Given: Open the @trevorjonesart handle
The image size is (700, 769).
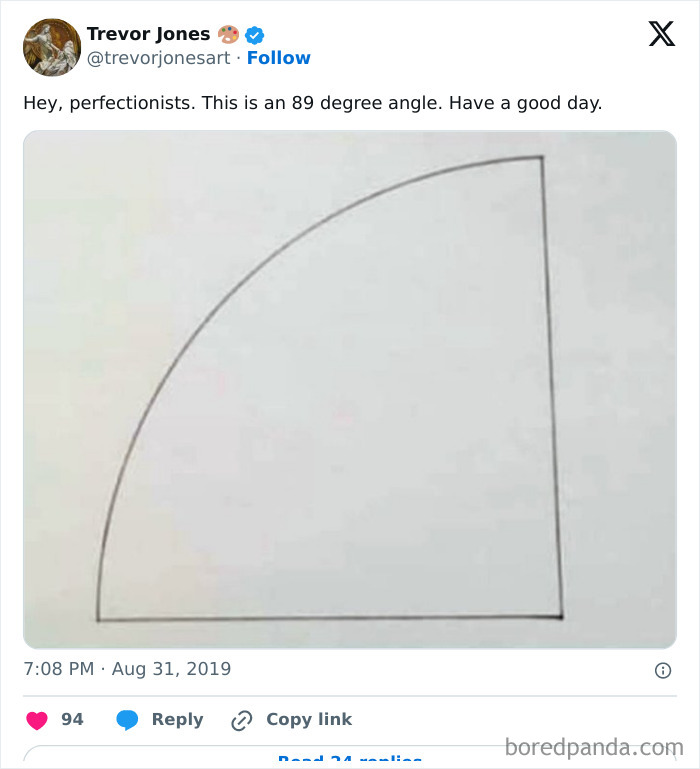Looking at the screenshot, I should pyautogui.click(x=158, y=58).
